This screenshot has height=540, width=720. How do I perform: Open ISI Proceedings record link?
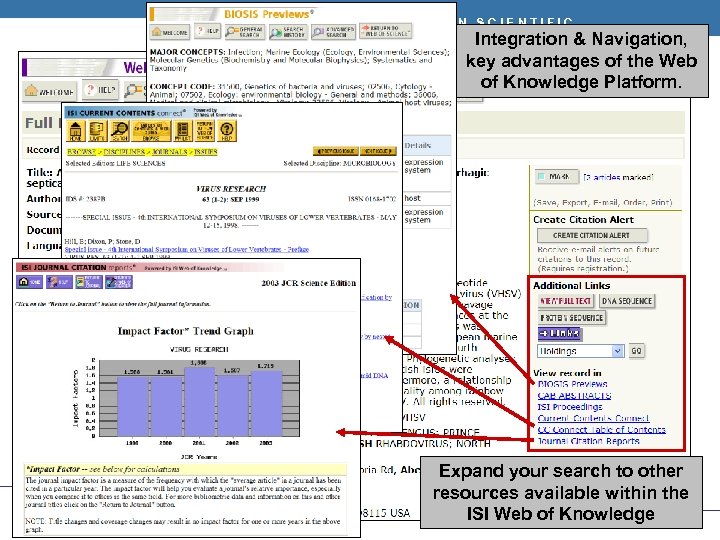(x=570, y=407)
